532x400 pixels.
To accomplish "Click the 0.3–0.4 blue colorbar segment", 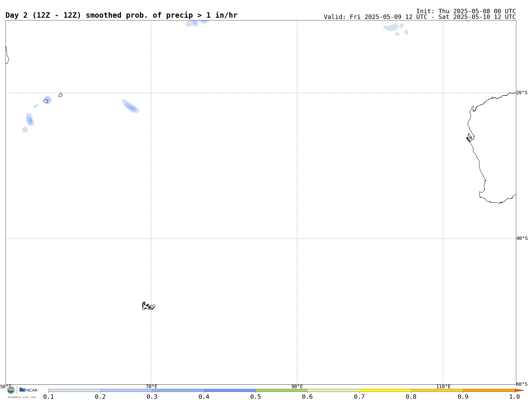I will click(x=178, y=390).
